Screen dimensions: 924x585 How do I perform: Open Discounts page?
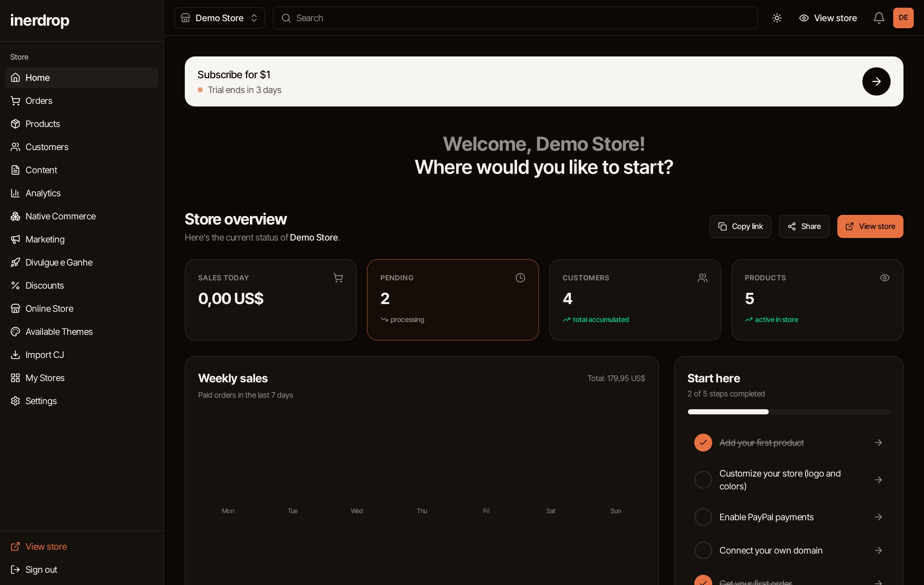(x=82, y=285)
